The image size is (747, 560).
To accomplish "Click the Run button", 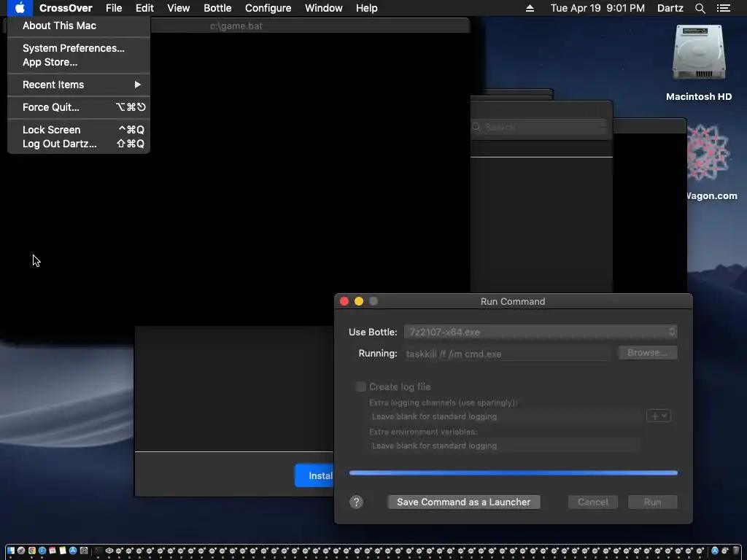I will pyautogui.click(x=652, y=502).
